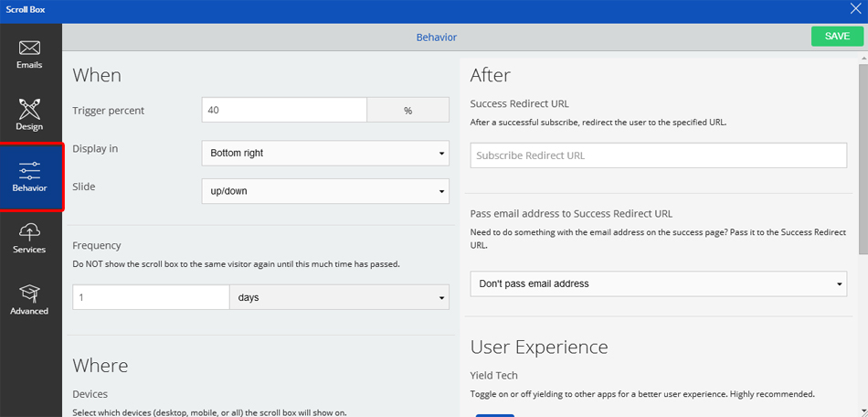Open the Frequency days unit dropdown
This screenshot has width=868, height=417.
(339, 297)
